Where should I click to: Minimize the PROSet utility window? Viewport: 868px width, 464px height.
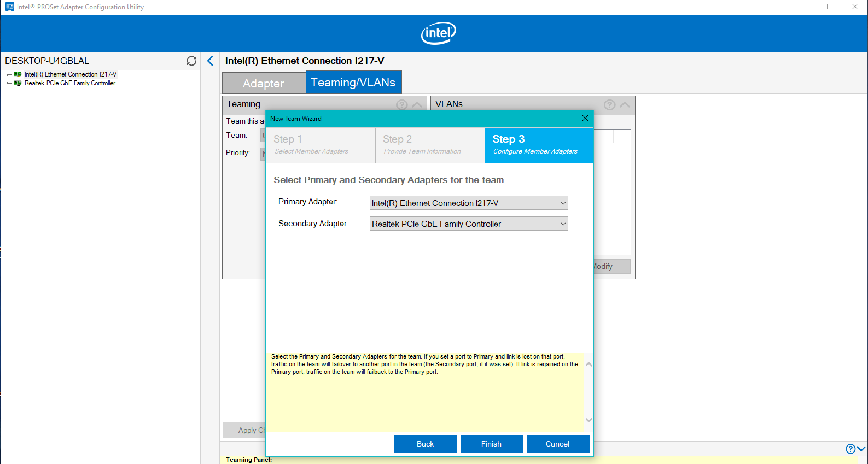(805, 7)
